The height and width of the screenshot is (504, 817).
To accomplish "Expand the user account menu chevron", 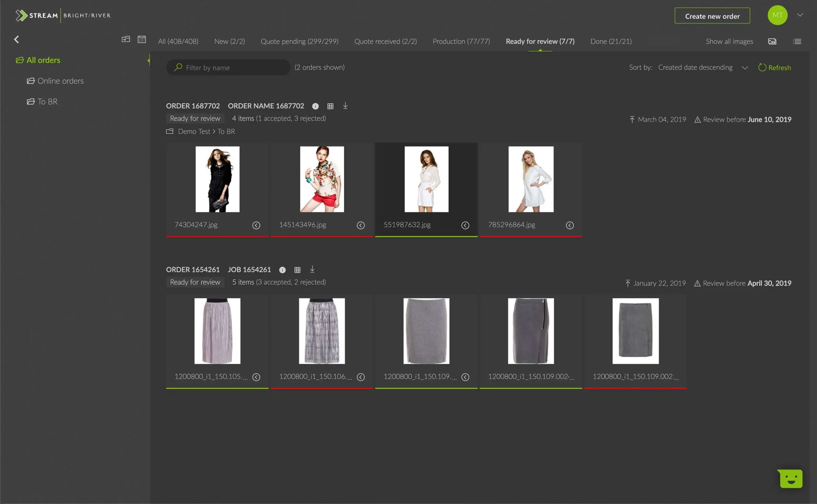I will pos(800,15).
